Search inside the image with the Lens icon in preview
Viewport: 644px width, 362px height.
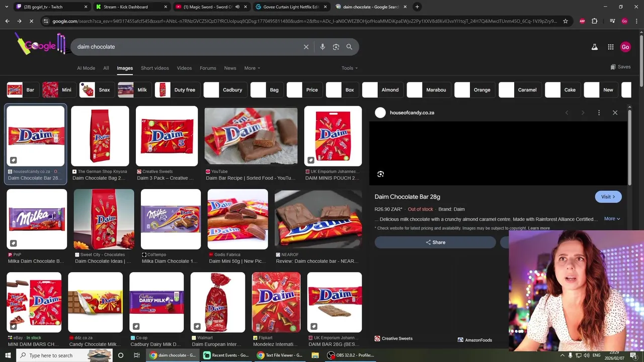[x=380, y=174]
